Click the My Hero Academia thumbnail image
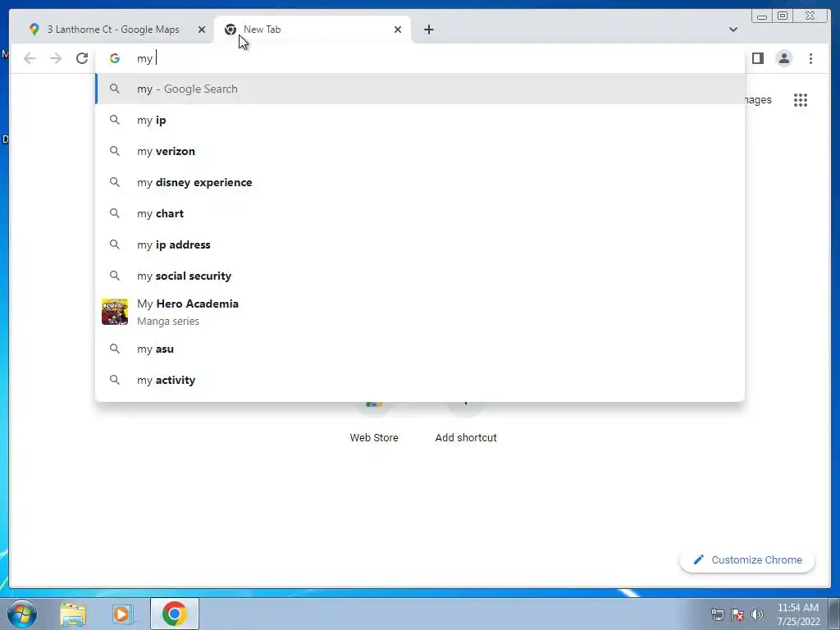The width and height of the screenshot is (840, 630). [115, 312]
